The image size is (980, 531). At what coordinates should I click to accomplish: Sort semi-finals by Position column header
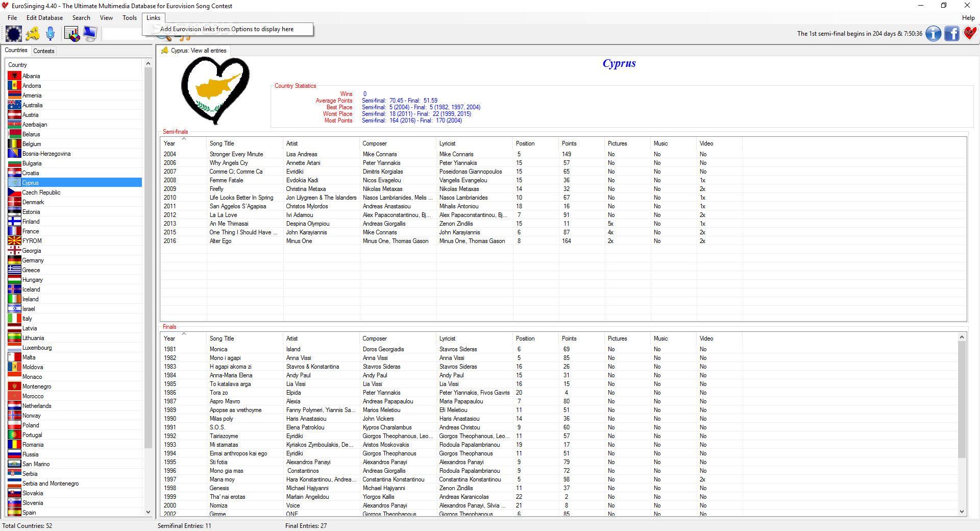[x=535, y=143]
